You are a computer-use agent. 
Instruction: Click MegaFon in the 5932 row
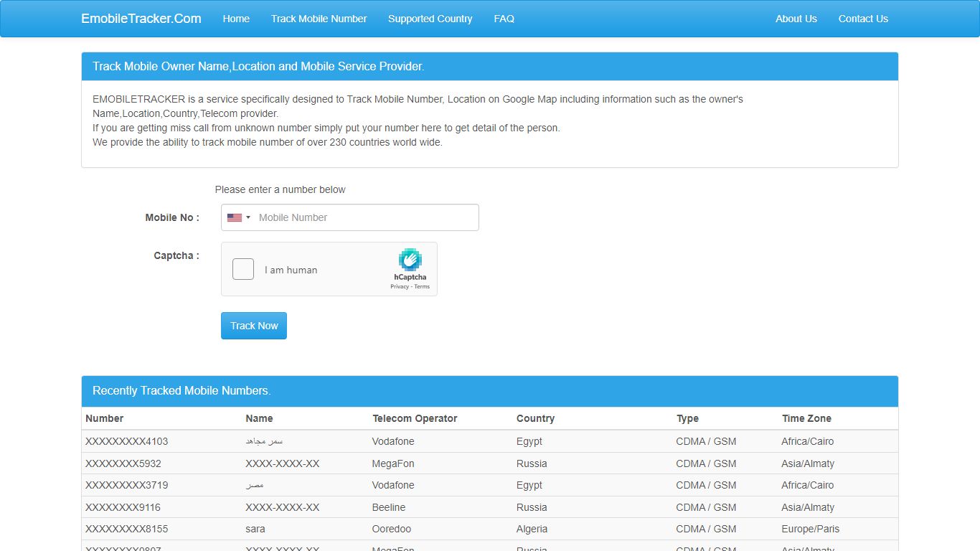pyautogui.click(x=393, y=463)
